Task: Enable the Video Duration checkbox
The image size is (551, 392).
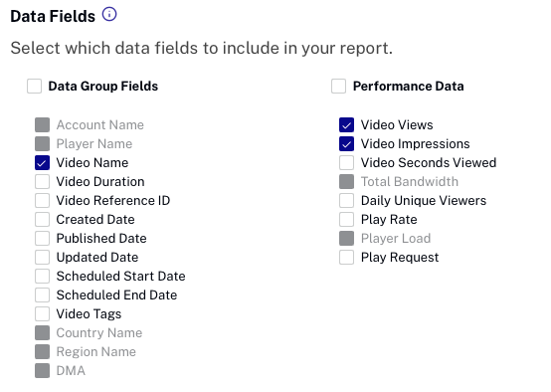Action: click(x=42, y=182)
